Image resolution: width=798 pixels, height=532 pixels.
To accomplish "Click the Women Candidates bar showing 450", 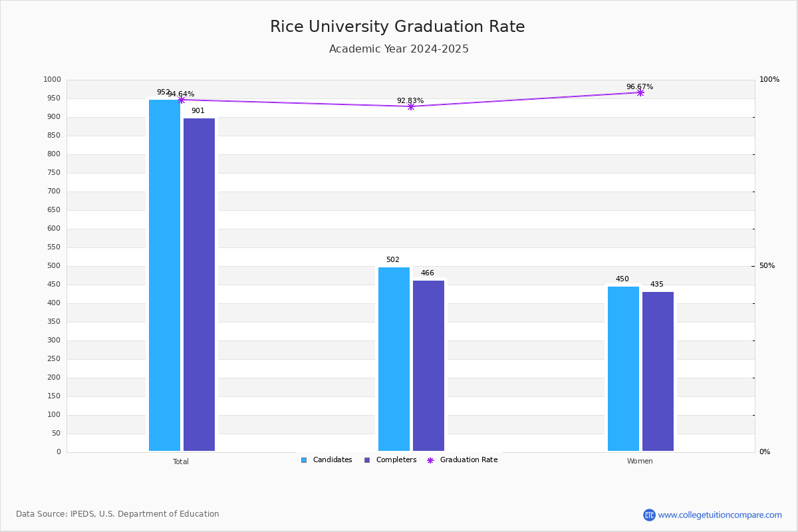I will click(623, 369).
